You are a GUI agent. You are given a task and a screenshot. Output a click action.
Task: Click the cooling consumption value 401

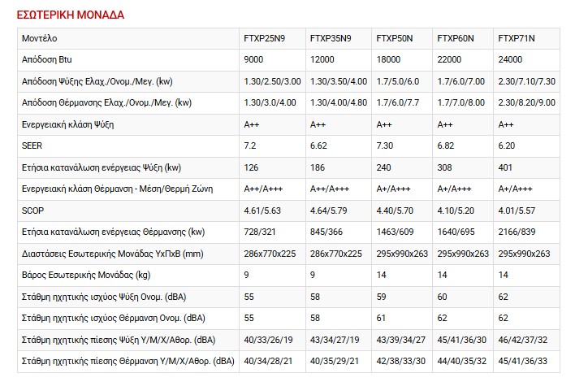[504, 167]
